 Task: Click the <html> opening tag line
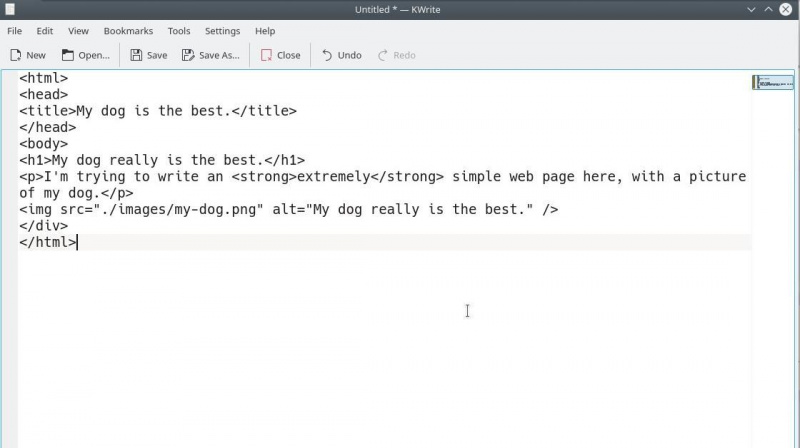(43, 78)
